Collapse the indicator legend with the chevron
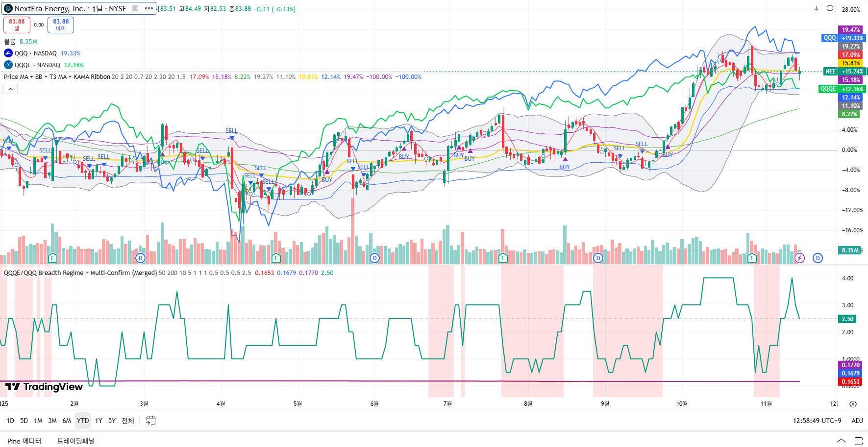 pyautogui.click(x=10, y=89)
